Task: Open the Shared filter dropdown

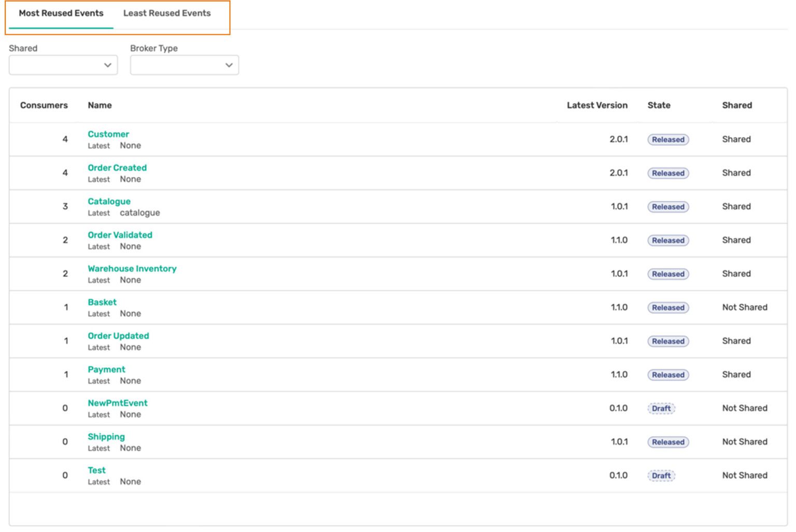Action: [63, 65]
